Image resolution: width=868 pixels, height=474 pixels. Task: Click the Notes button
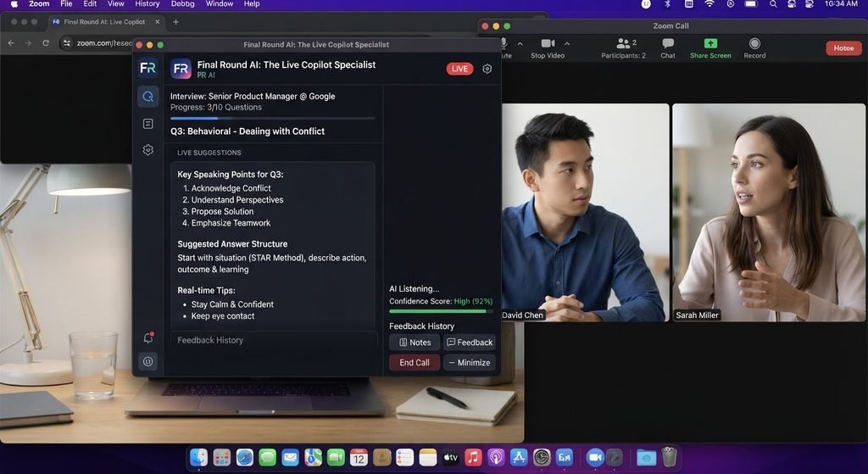(x=415, y=343)
